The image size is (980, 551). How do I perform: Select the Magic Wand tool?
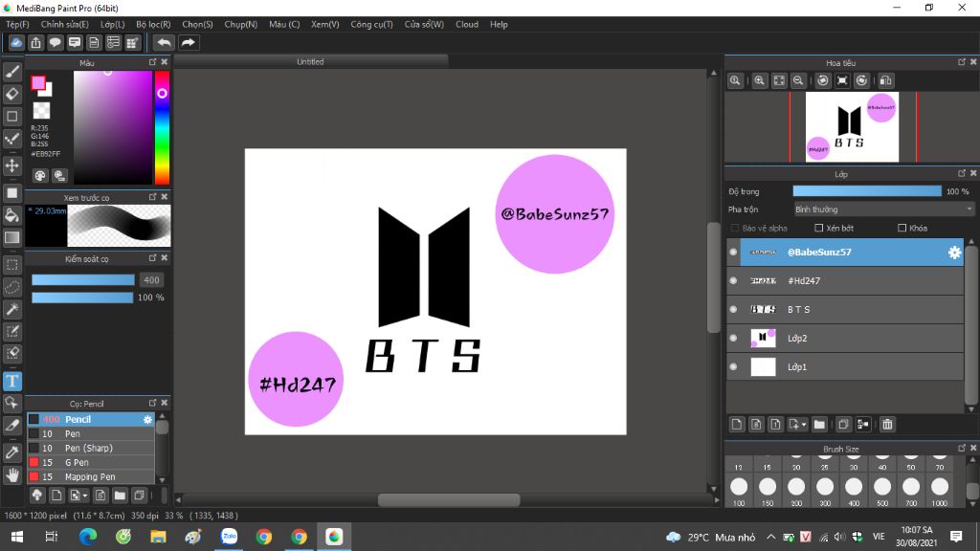pyautogui.click(x=11, y=309)
